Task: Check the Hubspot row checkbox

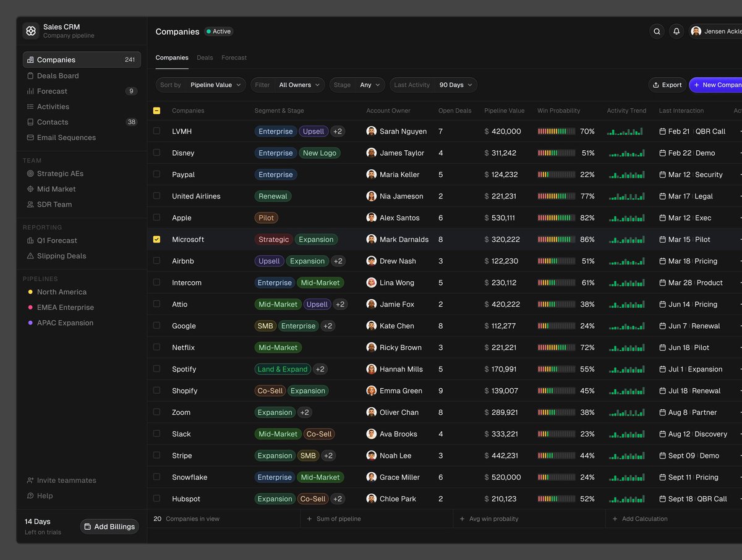Action: click(156, 499)
